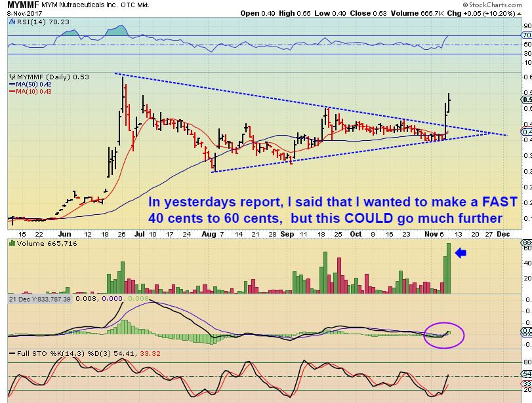Image resolution: width=532 pixels, height=403 pixels.
Task: Click the 30 level on RSI axis
Action: click(x=527, y=54)
